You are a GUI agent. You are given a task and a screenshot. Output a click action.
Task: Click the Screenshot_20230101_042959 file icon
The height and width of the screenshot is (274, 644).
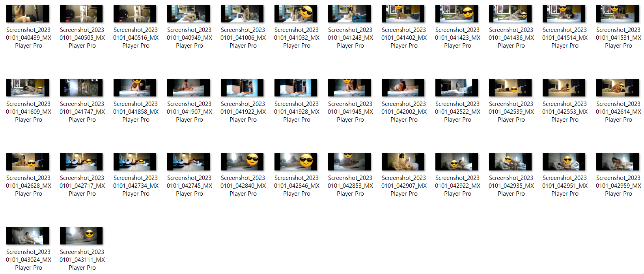(x=618, y=162)
